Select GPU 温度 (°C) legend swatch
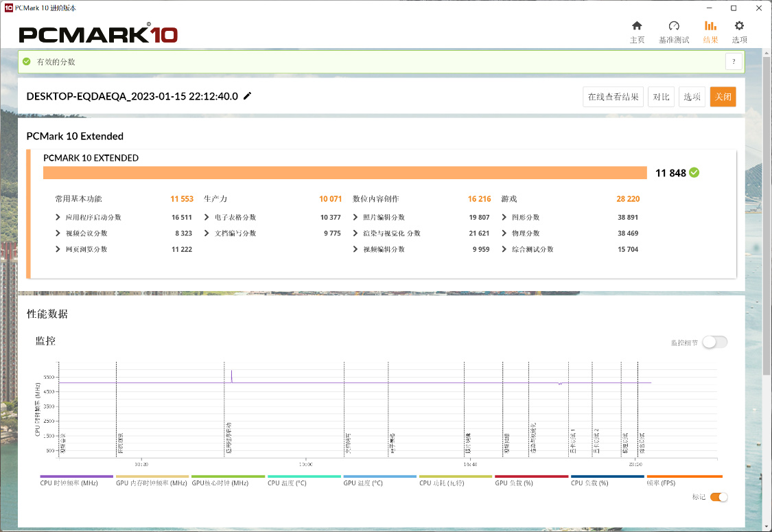 [379, 476]
